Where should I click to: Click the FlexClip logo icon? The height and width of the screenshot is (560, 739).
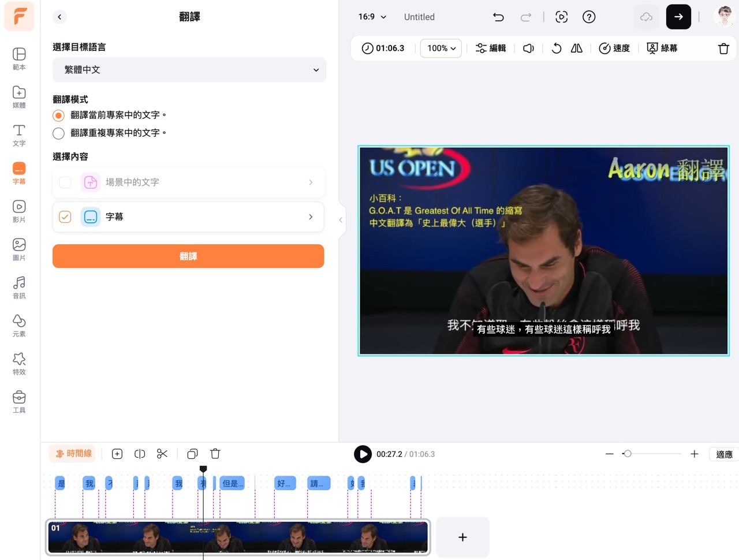click(19, 16)
